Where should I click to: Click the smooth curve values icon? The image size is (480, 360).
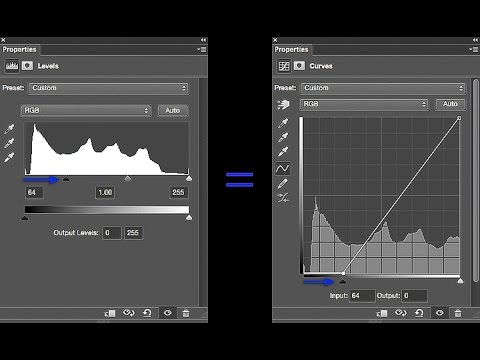(283, 198)
